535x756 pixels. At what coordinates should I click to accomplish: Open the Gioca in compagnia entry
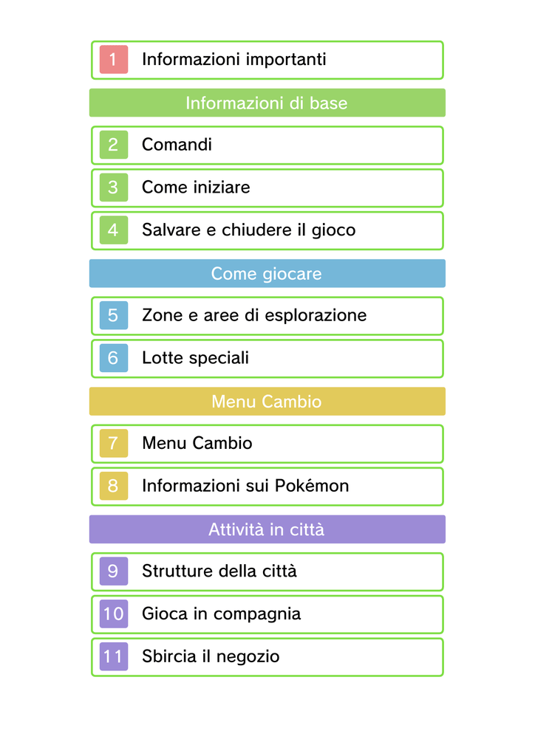[267, 614]
